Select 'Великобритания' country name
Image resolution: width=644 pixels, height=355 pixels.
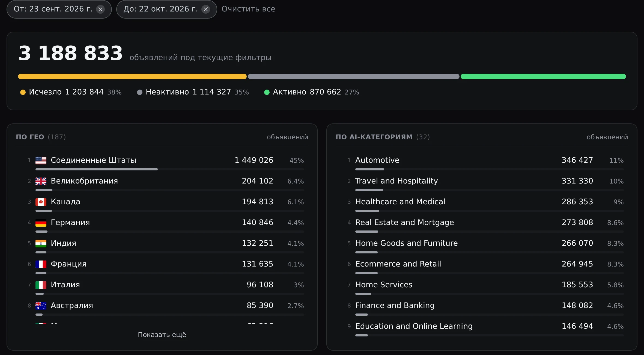(84, 181)
